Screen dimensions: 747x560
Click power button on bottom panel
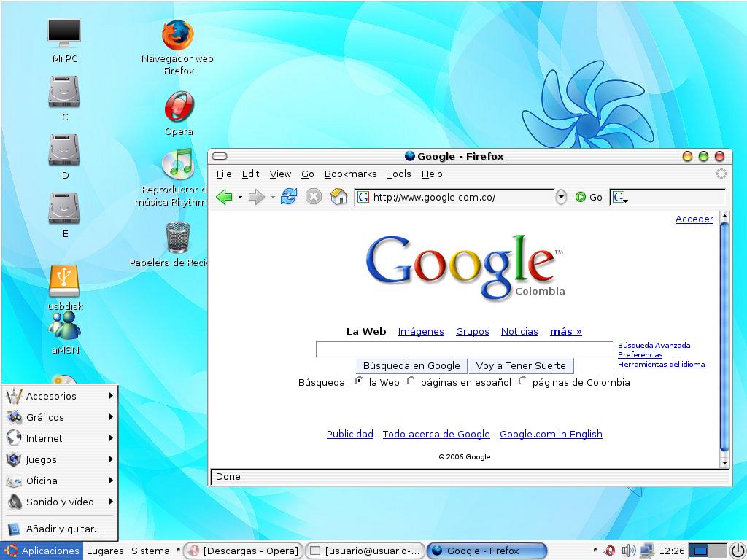737,551
